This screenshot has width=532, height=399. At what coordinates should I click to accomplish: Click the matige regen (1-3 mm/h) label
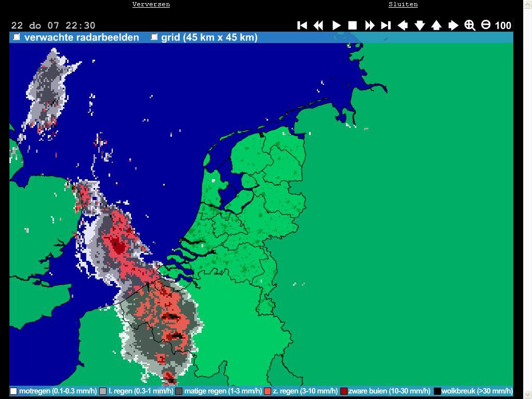[x=223, y=391]
